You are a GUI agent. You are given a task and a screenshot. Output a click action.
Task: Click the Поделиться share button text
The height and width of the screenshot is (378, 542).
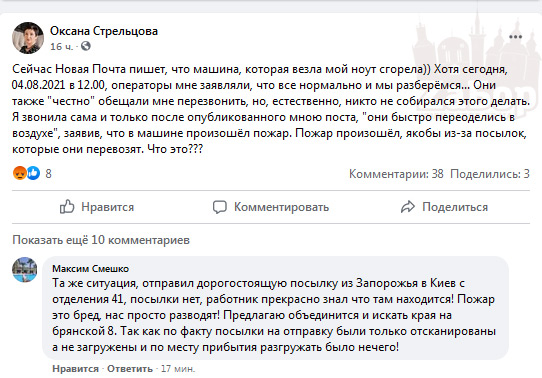click(x=455, y=207)
